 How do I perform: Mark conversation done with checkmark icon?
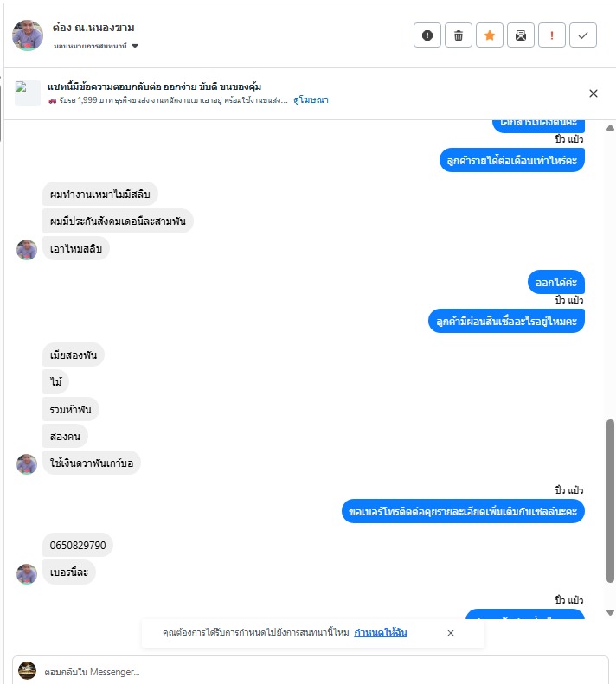click(x=583, y=35)
